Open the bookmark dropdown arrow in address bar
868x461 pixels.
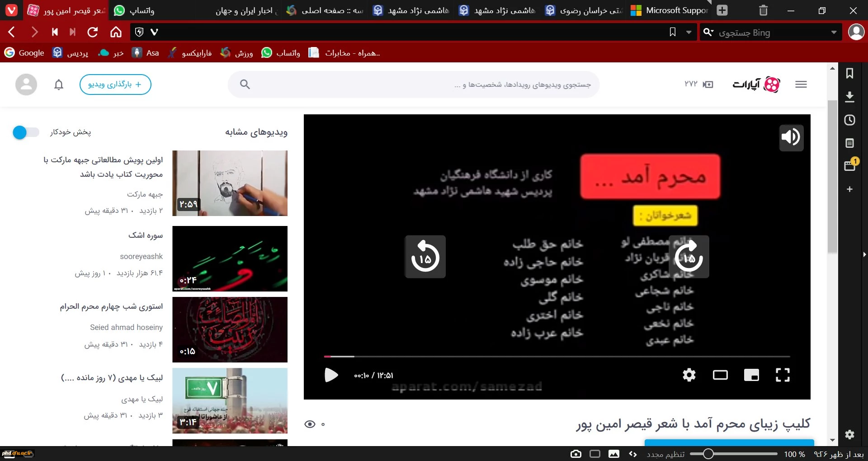(x=689, y=33)
